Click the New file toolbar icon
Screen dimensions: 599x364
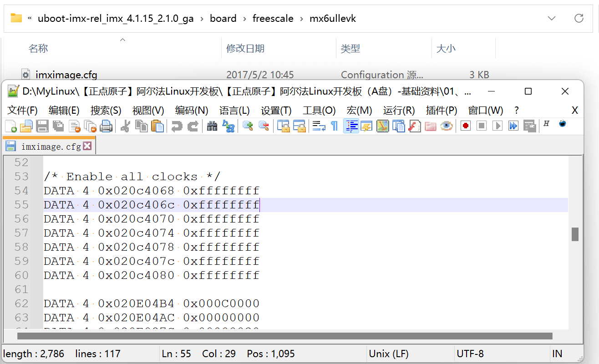tap(10, 126)
